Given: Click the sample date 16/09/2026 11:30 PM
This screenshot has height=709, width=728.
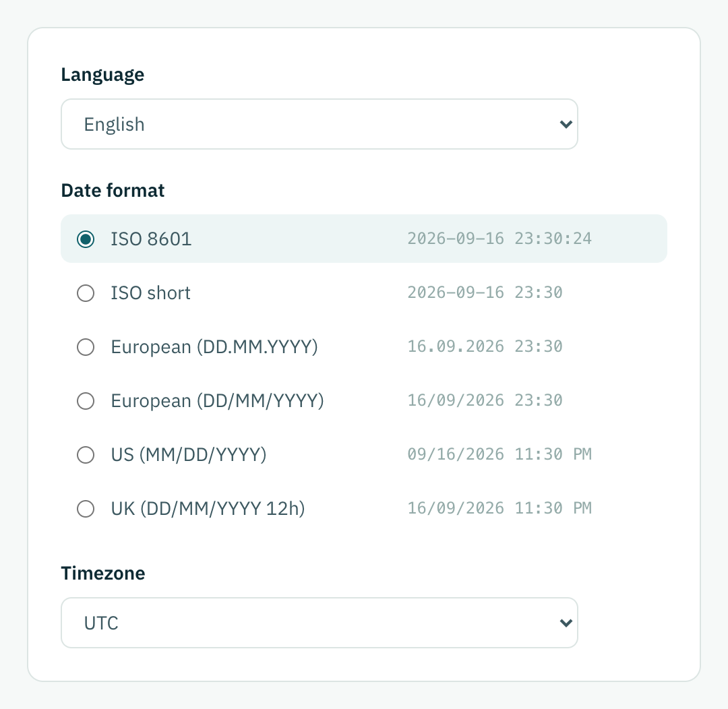Looking at the screenshot, I should pyautogui.click(x=499, y=508).
